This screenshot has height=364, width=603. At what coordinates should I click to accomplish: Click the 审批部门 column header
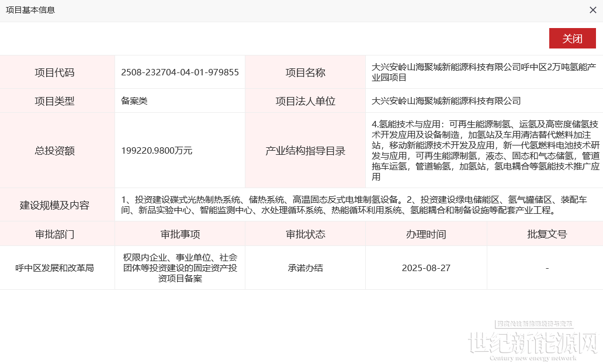coord(55,234)
